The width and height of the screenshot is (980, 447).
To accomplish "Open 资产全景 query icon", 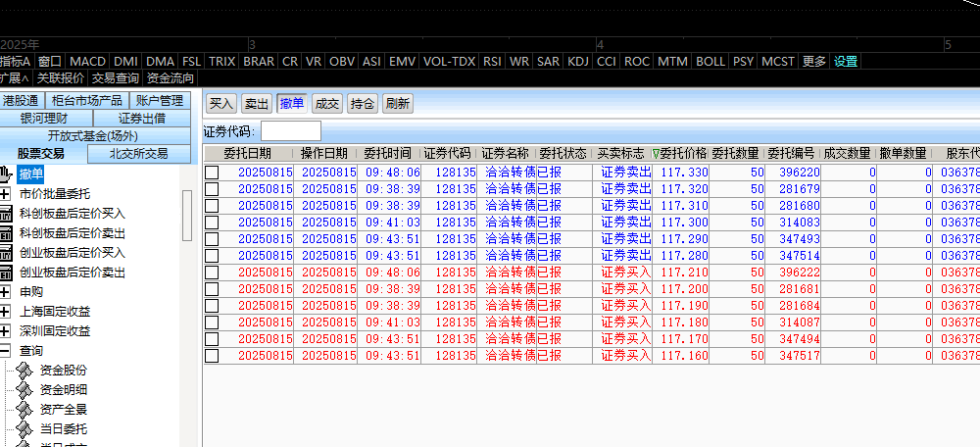I will [24, 409].
